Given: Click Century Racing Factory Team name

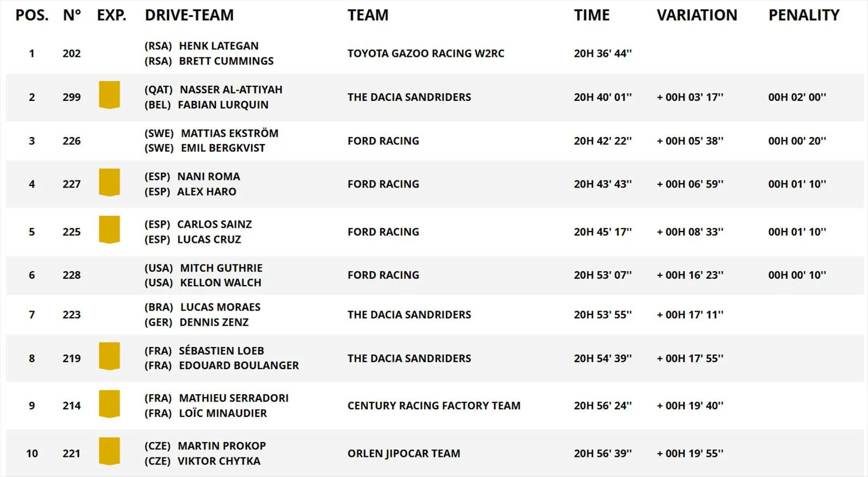Looking at the screenshot, I should click(x=433, y=405).
